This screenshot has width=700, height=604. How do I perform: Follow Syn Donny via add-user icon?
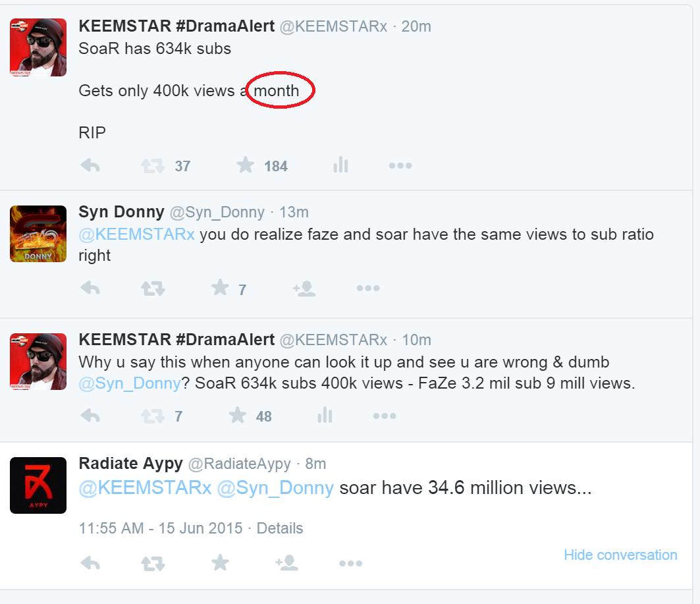304,288
